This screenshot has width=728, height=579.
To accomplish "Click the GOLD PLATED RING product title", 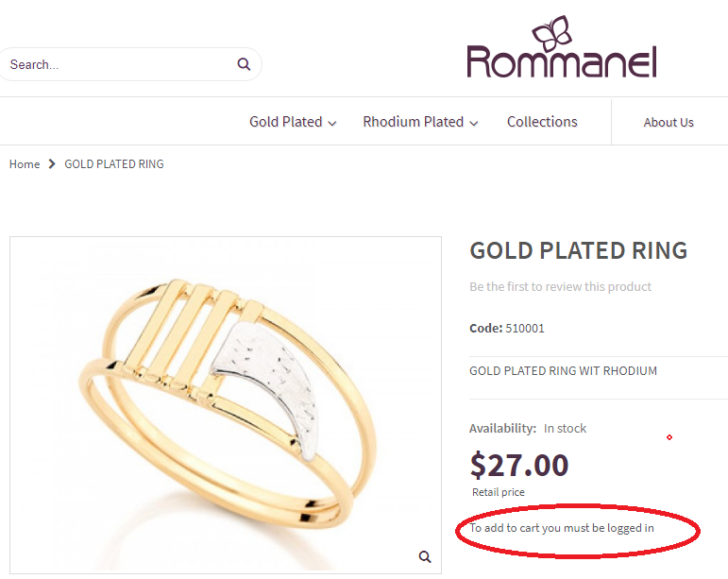I will coord(579,250).
